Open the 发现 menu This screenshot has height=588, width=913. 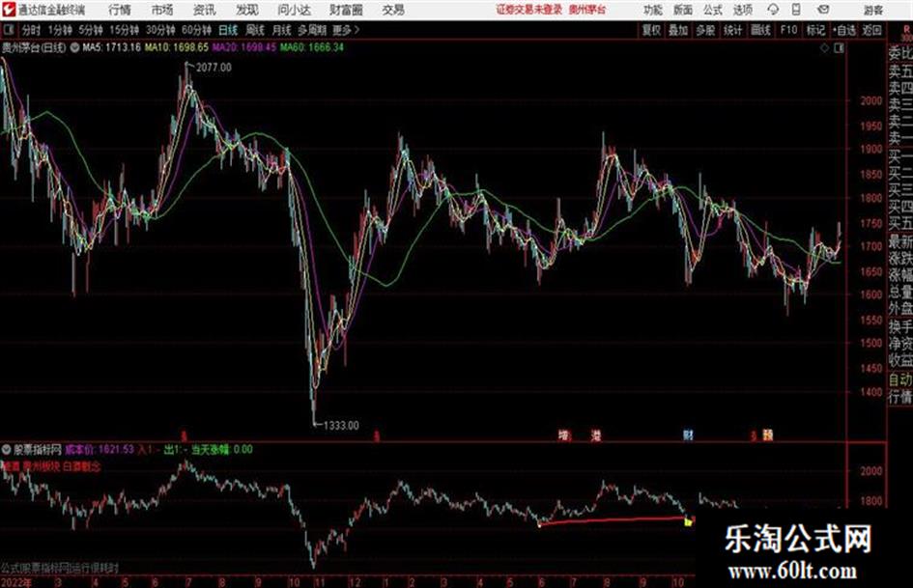click(x=247, y=10)
